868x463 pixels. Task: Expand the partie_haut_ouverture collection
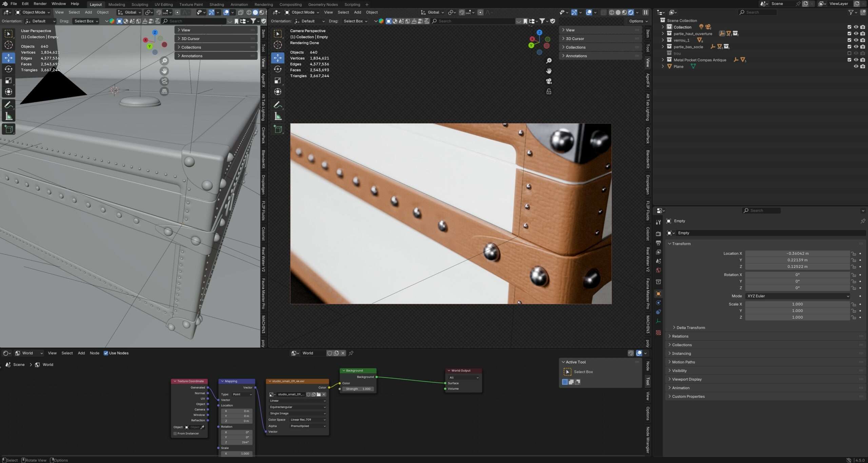pyautogui.click(x=663, y=34)
